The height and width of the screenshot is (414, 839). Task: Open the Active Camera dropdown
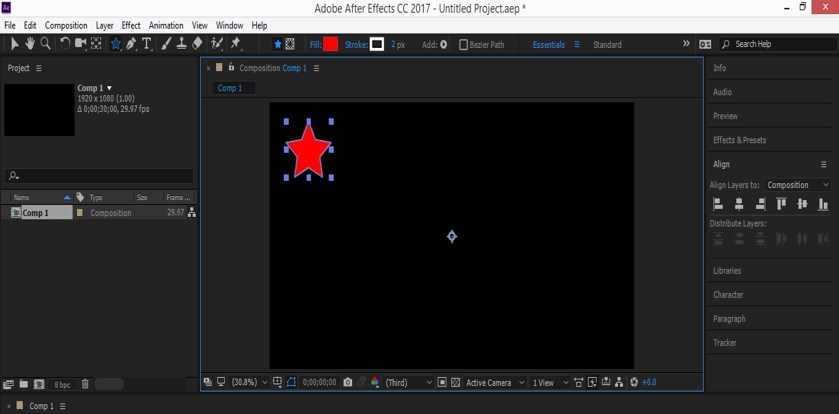pos(494,382)
